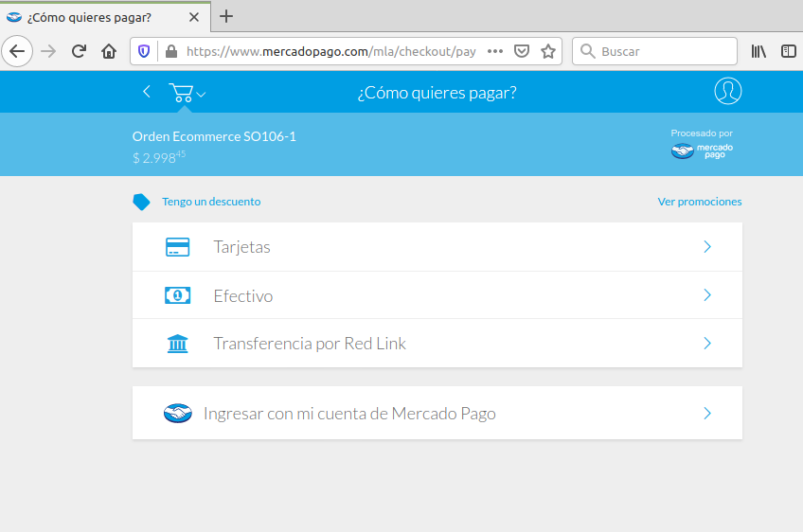Toggle the browser sidebar icon
Image resolution: width=803 pixels, height=532 pixels.
[789, 51]
